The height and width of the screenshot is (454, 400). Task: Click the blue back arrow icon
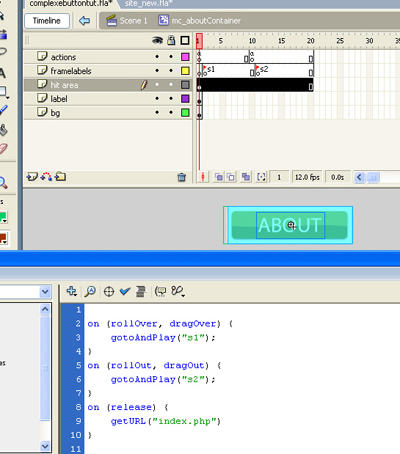click(x=85, y=21)
